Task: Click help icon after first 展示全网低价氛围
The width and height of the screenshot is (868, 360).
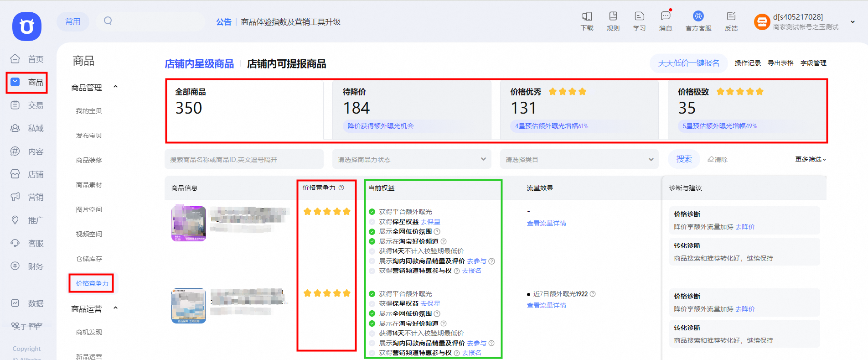Action: (x=437, y=231)
